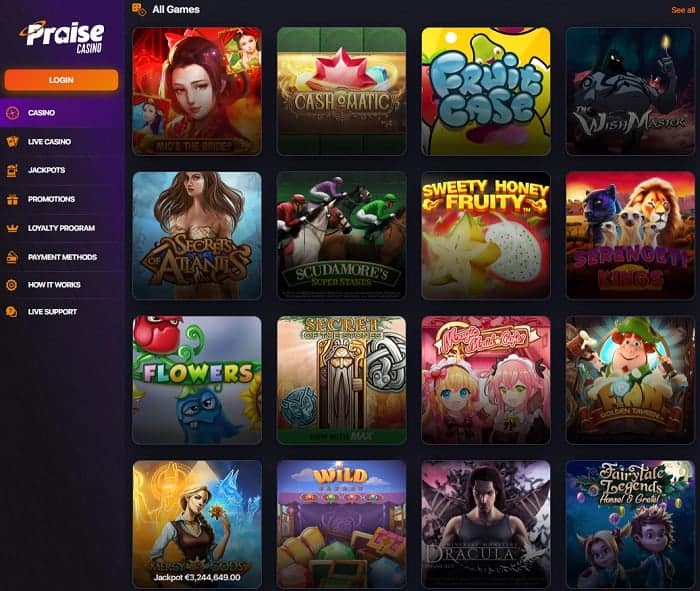Open Secrets of Atlantis game thumbnail
Image resolution: width=700 pixels, height=591 pixels.
(197, 235)
